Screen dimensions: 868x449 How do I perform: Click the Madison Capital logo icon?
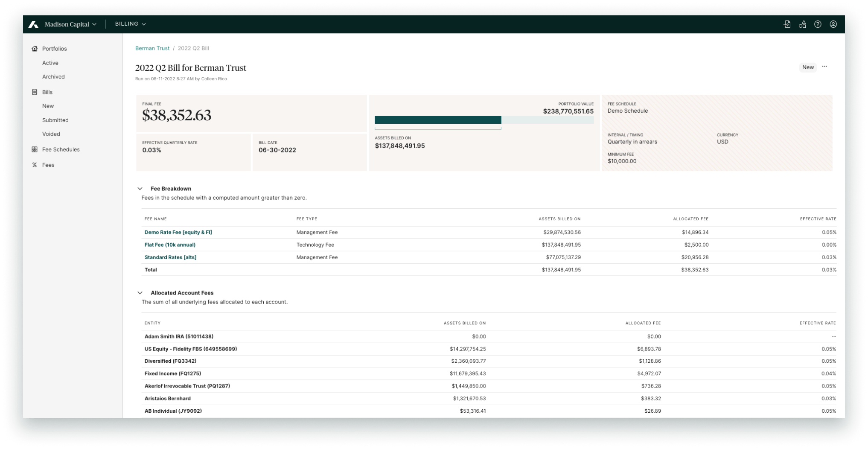[33, 24]
